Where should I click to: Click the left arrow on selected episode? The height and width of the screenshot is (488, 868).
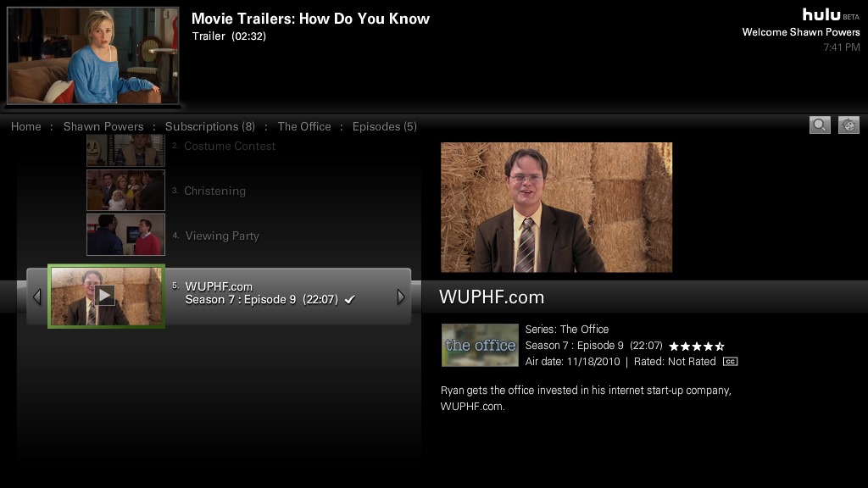click(x=37, y=297)
